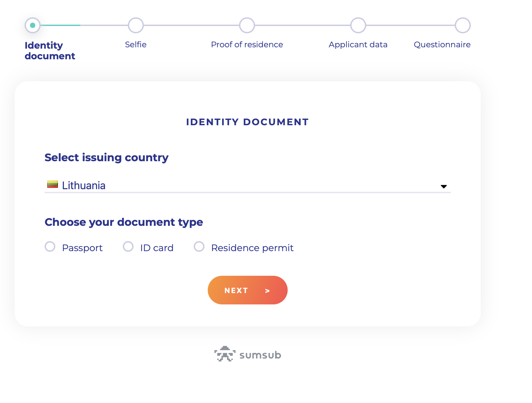The width and height of the screenshot is (532, 403).
Task: Click the sumsub logo link
Action: tap(248, 354)
